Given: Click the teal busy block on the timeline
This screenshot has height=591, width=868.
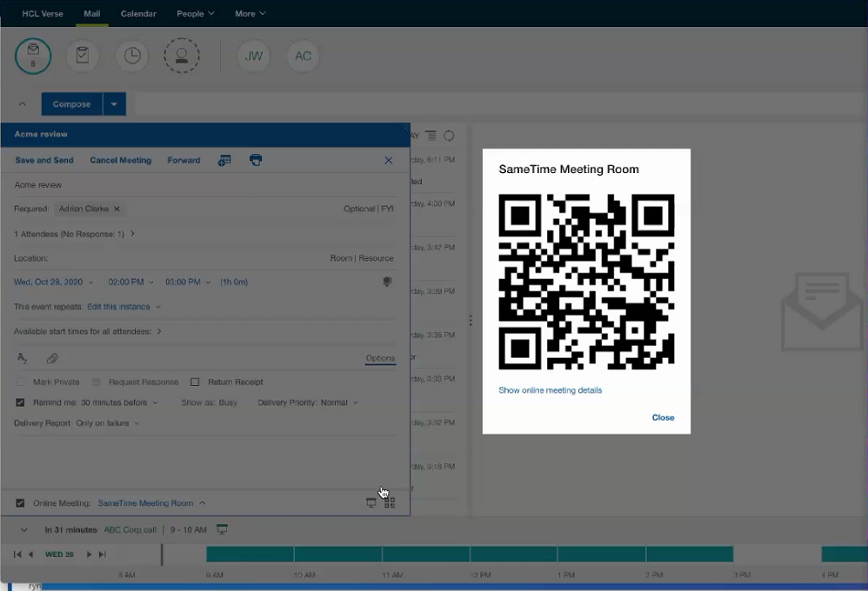Looking at the screenshot, I should pyautogui.click(x=470, y=554).
